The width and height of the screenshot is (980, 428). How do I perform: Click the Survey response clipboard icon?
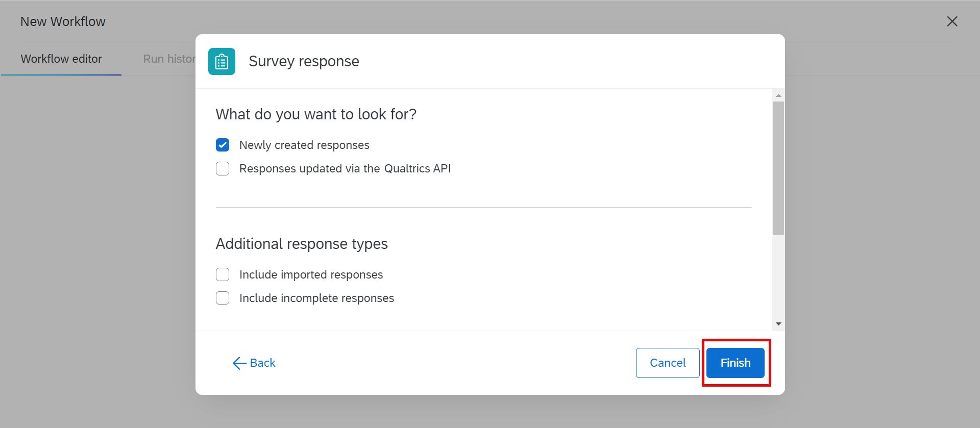click(222, 62)
